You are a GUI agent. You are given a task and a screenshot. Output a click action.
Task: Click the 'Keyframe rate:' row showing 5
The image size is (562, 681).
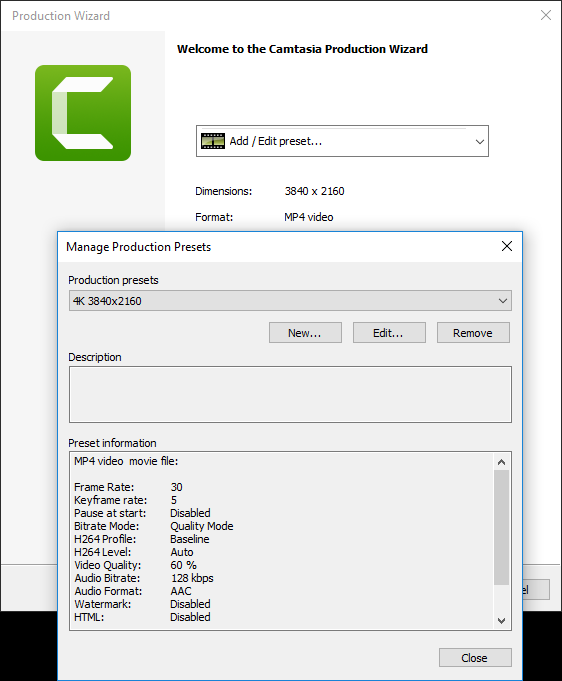pyautogui.click(x=126, y=500)
